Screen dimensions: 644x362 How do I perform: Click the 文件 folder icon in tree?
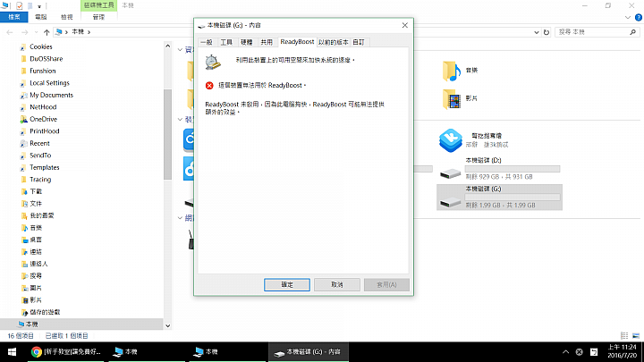pos(24,204)
